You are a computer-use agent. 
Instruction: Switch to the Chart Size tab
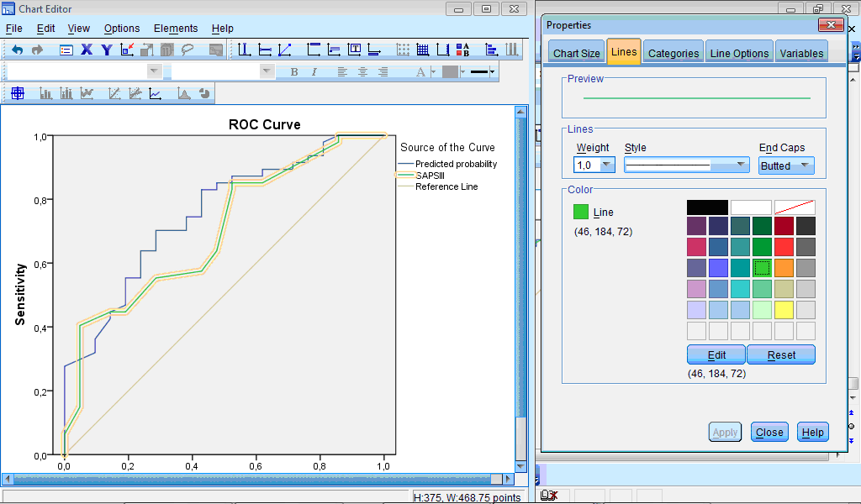[x=576, y=53]
